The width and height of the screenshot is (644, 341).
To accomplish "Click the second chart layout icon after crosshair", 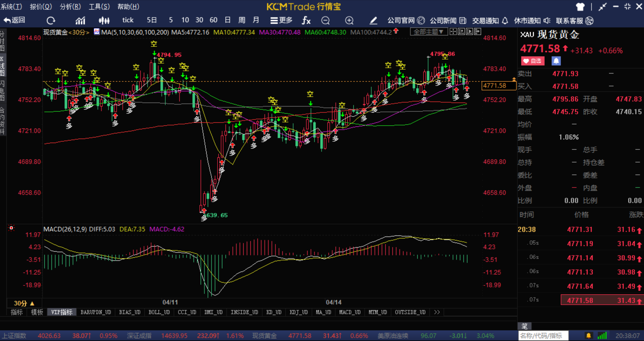I will [x=461, y=31].
